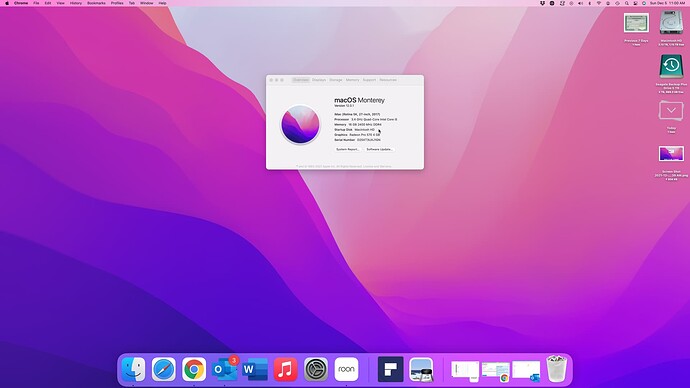The image size is (690, 388).
Task: Switch to the Memory tab
Action: 352,80
